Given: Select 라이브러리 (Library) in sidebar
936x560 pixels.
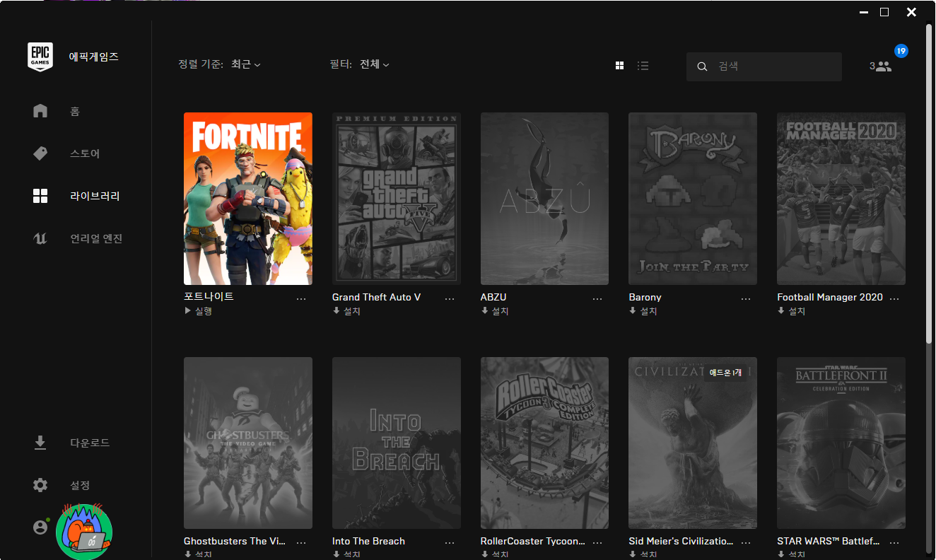Looking at the screenshot, I should 95,196.
